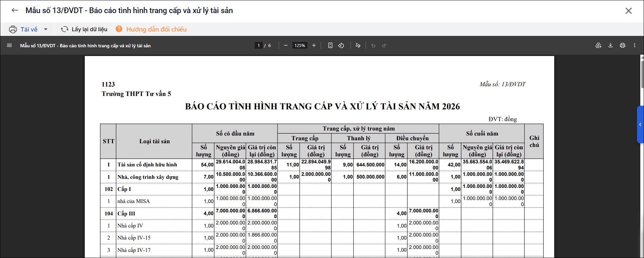The image size is (644, 258).
Task: Click row Nhà, công trình xây dựng
Action: coord(322,177)
